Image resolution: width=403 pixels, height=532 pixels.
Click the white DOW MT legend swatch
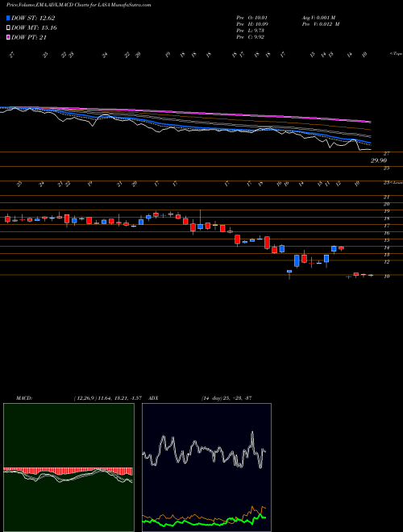8,28
